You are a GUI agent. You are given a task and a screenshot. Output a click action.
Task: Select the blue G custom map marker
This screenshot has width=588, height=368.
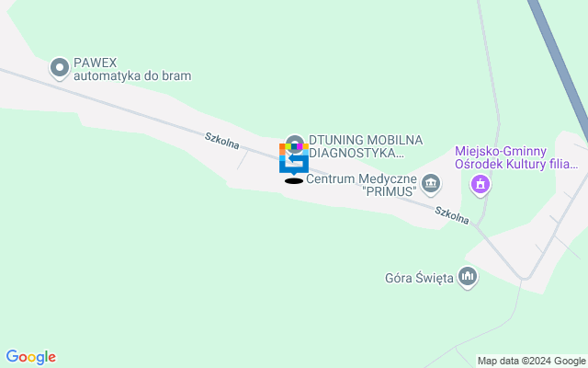294,159
